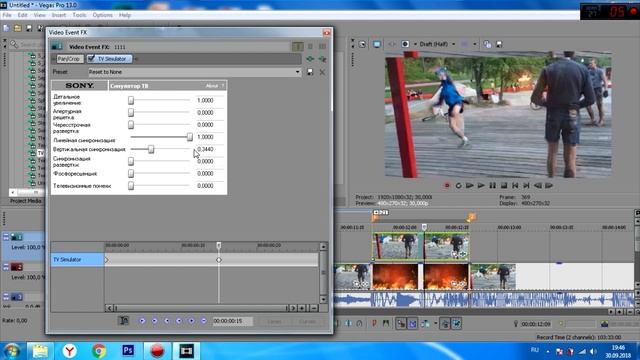
Task: Open Google Chrome from the taskbar
Action: click(99, 351)
